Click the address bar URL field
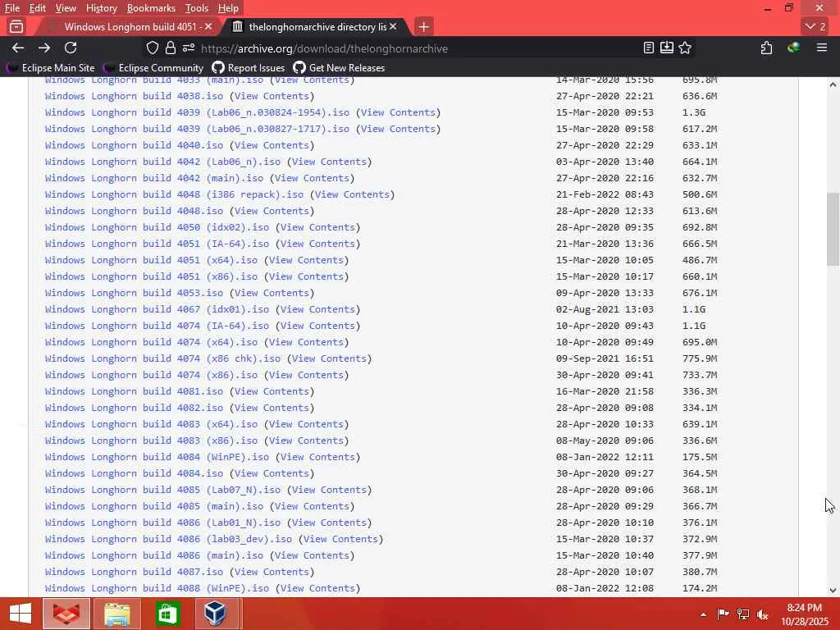 click(x=418, y=48)
